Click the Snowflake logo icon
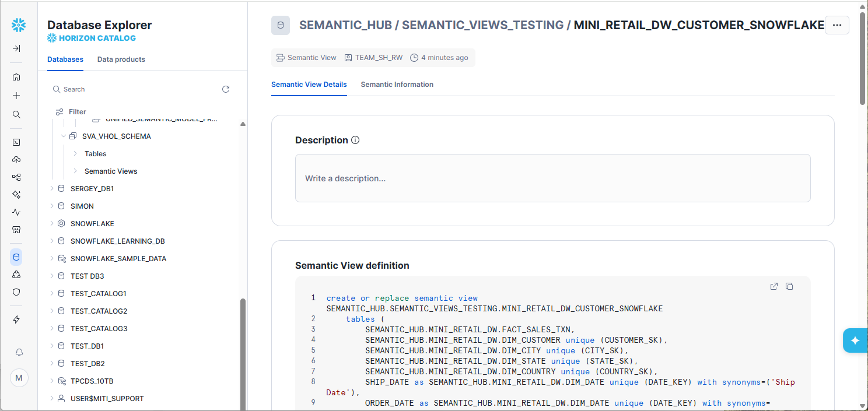Viewport: 868px width, 411px height. pyautogui.click(x=19, y=25)
